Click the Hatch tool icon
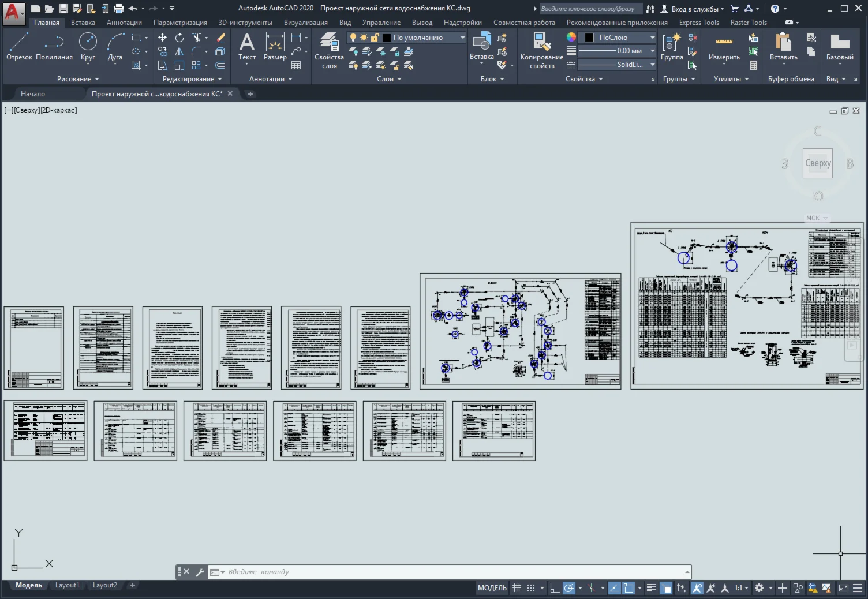This screenshot has width=868, height=599. click(x=136, y=65)
